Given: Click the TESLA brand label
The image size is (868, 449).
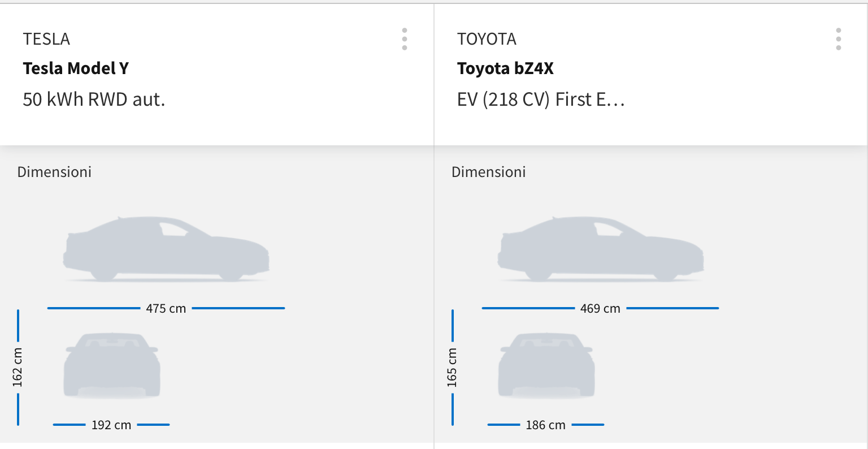Looking at the screenshot, I should click(x=46, y=39).
